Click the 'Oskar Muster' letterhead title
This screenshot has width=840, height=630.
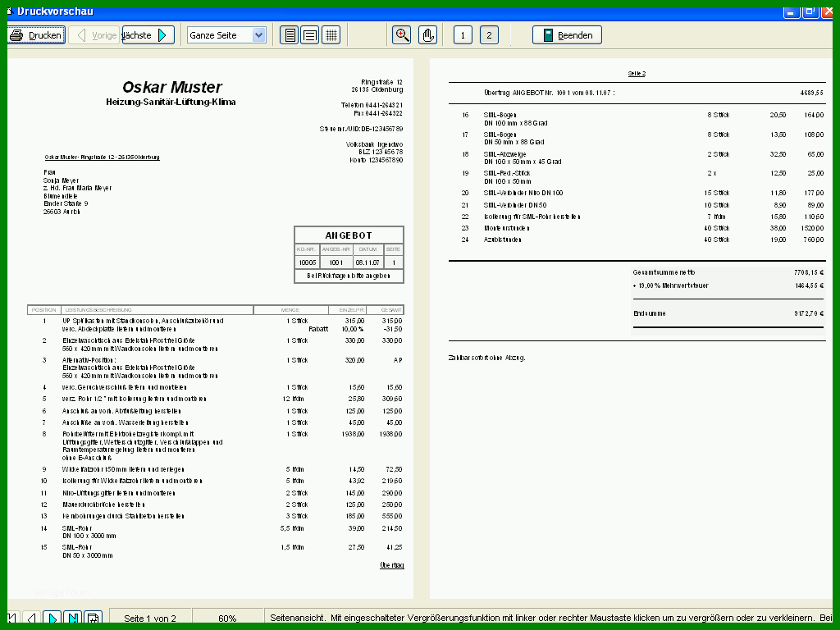pyautogui.click(x=172, y=87)
